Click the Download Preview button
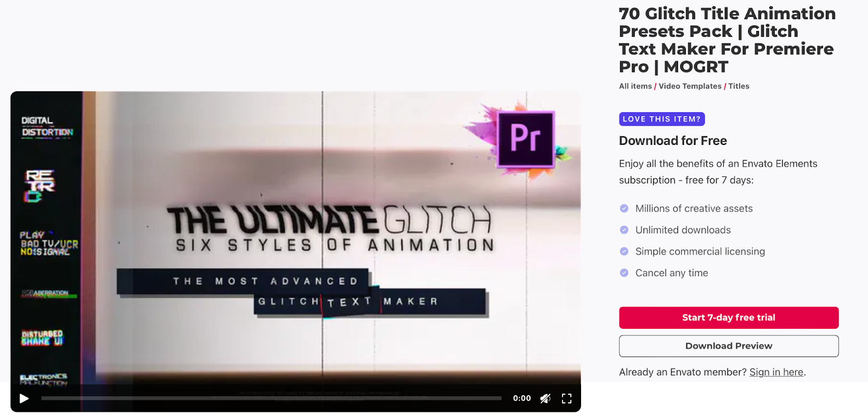This screenshot has height=414, width=868. coord(729,346)
